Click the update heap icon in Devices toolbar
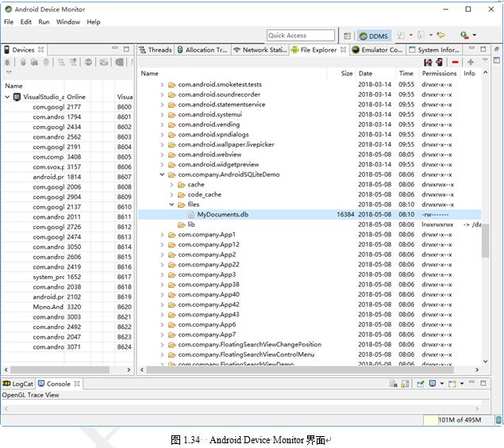Image resolution: width=504 pixels, height=448 pixels. click(23, 62)
